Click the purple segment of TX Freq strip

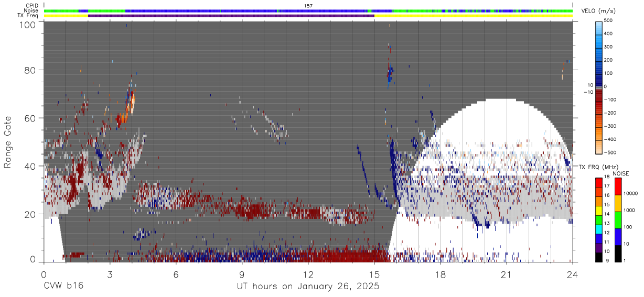click(x=231, y=16)
